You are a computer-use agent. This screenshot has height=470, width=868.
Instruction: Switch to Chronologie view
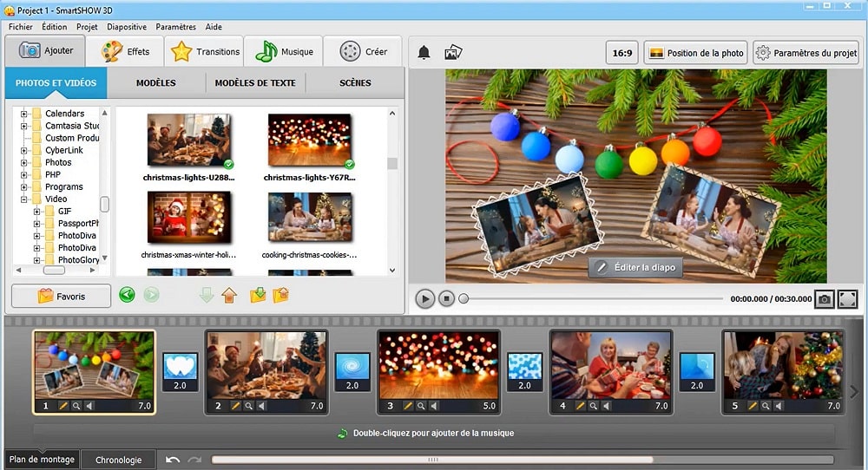click(118, 460)
